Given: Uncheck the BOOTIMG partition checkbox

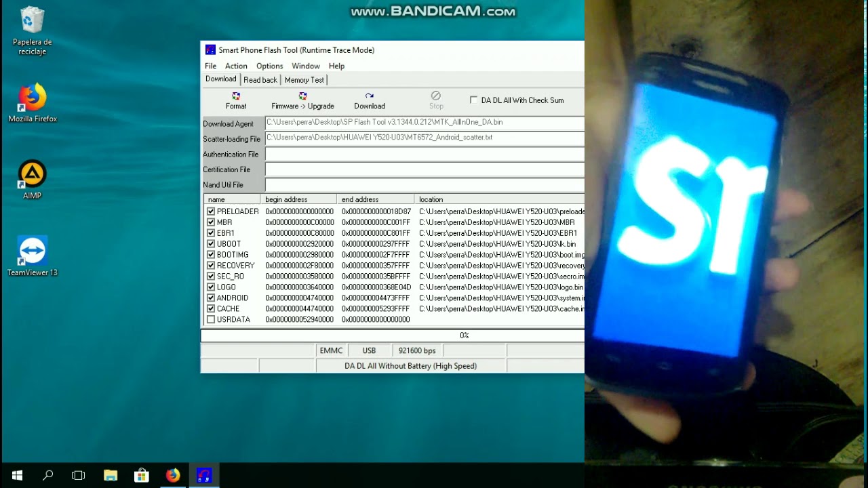Looking at the screenshot, I should [x=211, y=255].
